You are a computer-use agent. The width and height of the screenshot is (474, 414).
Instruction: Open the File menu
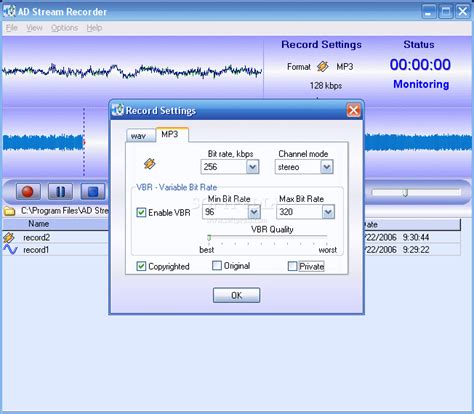(12, 28)
